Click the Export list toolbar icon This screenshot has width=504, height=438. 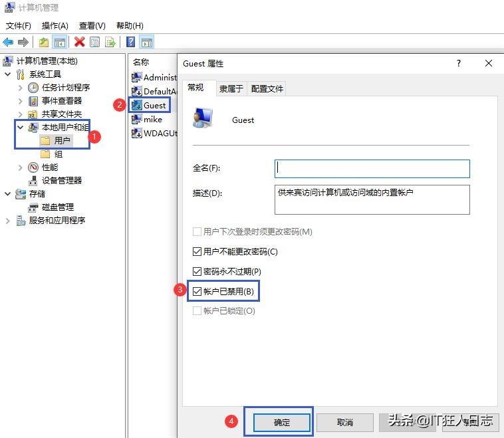pyautogui.click(x=110, y=42)
